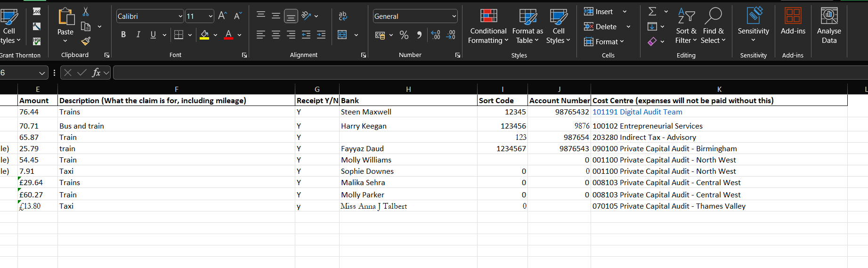Open the font color dropdown arrow

(x=239, y=35)
